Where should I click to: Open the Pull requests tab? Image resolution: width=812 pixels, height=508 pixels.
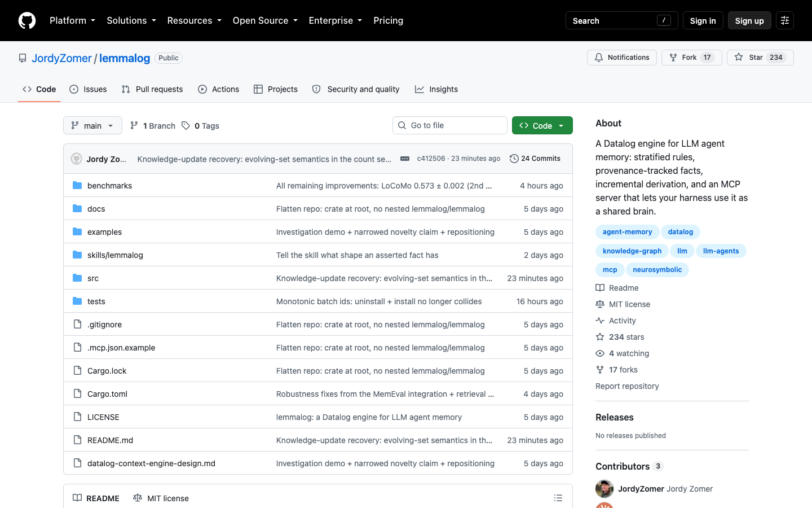click(152, 89)
